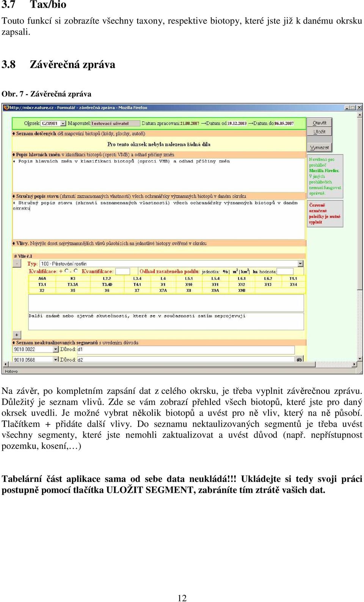Select the plus Kvalifikace radio button

coord(67,271)
